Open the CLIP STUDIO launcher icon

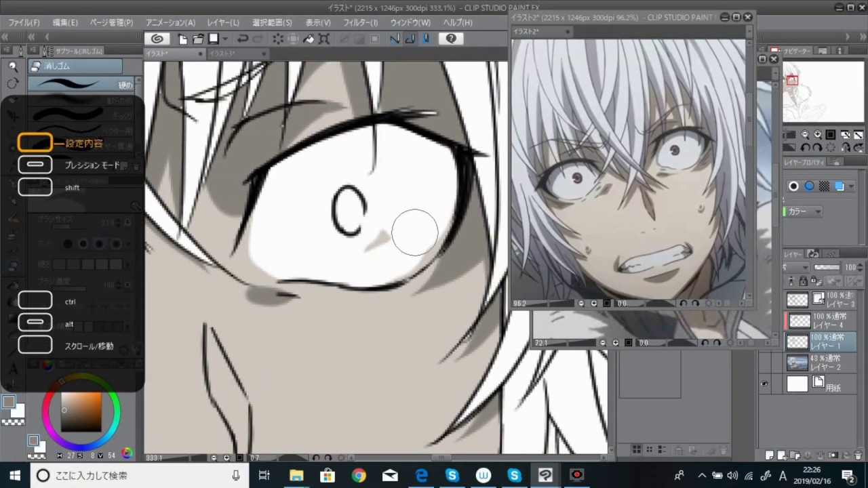click(157, 39)
